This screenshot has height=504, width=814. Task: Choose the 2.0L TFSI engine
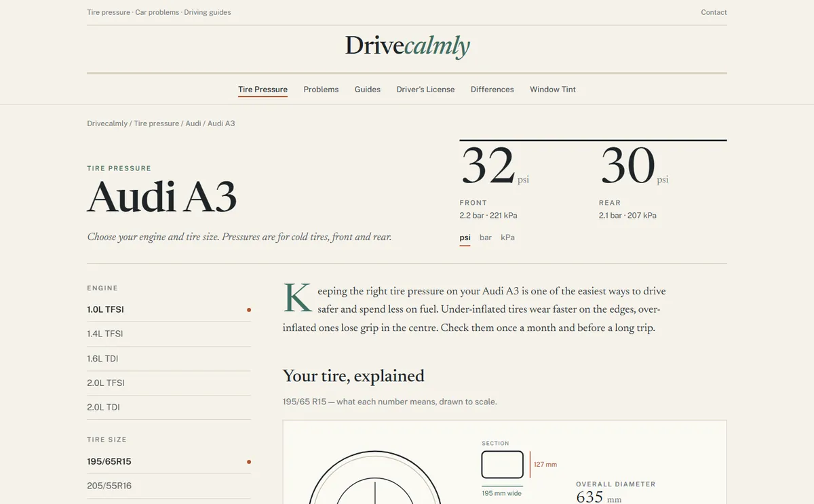(169, 383)
